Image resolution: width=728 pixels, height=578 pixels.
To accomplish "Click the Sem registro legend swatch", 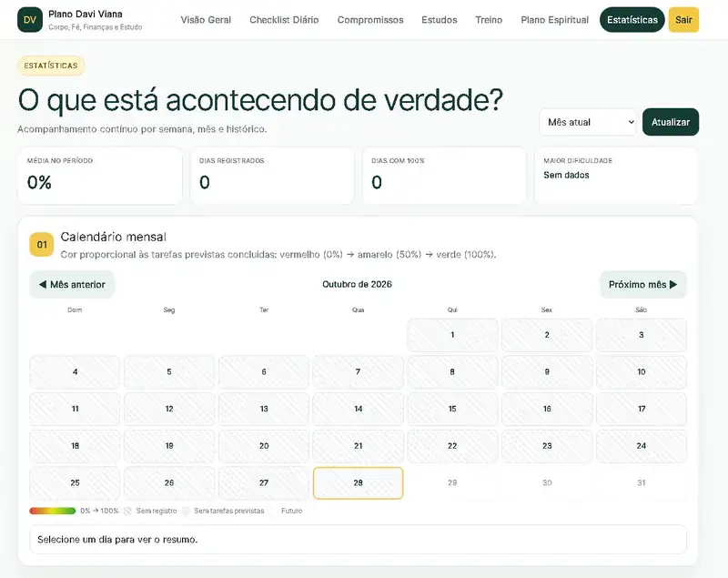I will 128,511.
